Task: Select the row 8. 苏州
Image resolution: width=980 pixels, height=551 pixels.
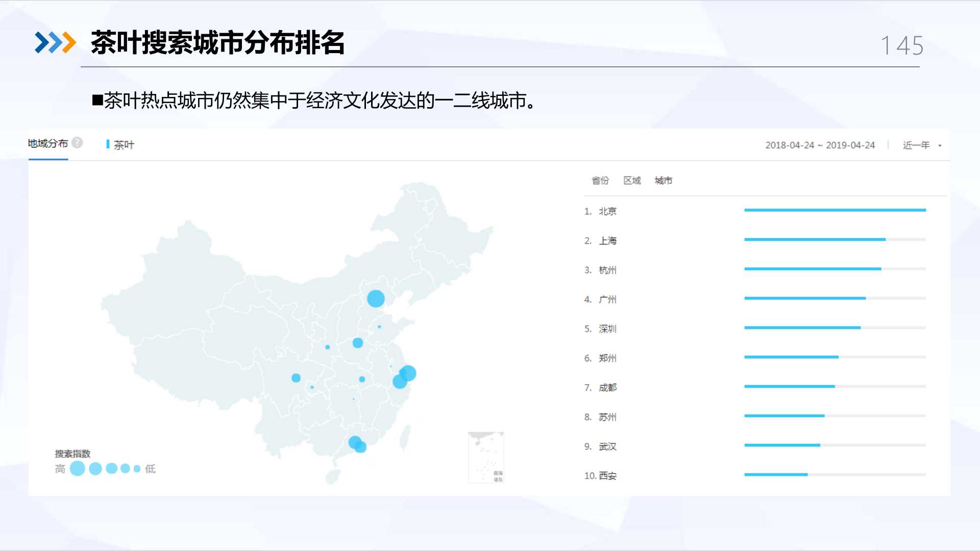Action: tap(755, 417)
